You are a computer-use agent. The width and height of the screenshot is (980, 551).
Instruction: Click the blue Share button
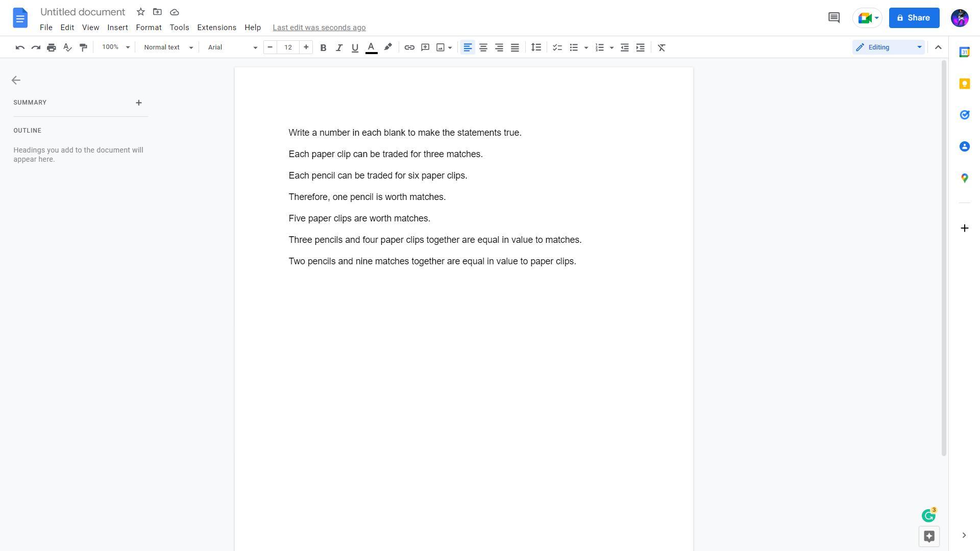914,18
